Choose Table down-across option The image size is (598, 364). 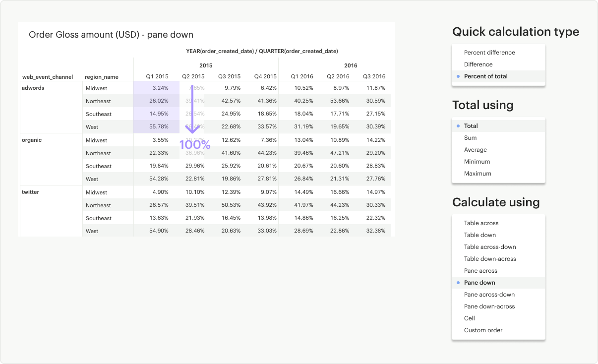[x=489, y=259]
